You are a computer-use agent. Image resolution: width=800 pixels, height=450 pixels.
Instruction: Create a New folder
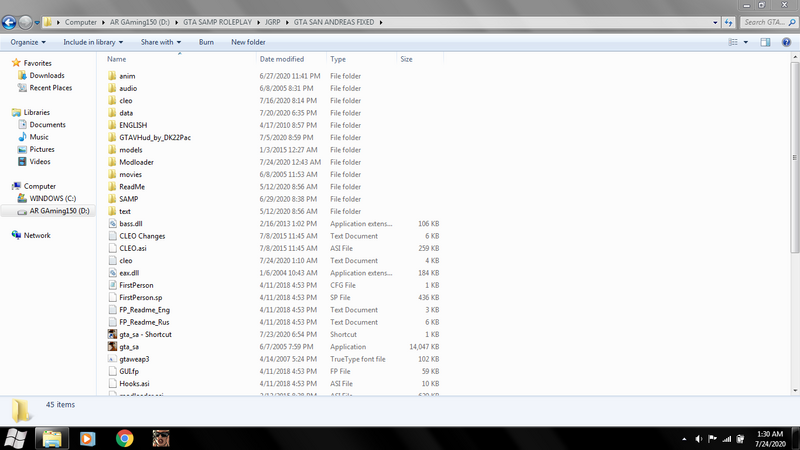pyautogui.click(x=248, y=42)
